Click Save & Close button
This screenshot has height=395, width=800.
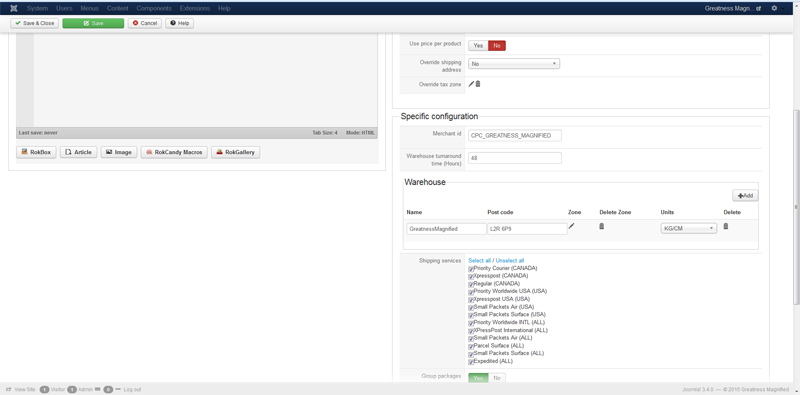pyautogui.click(x=35, y=23)
